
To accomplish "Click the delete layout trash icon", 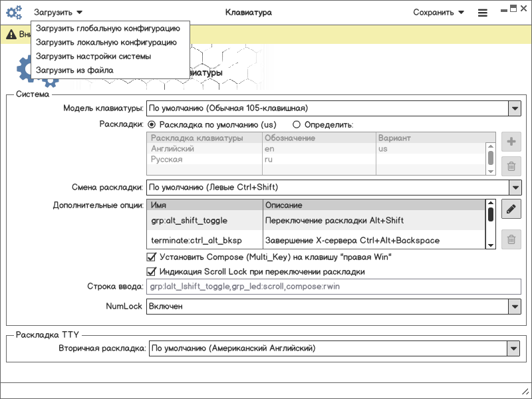I will (511, 166).
